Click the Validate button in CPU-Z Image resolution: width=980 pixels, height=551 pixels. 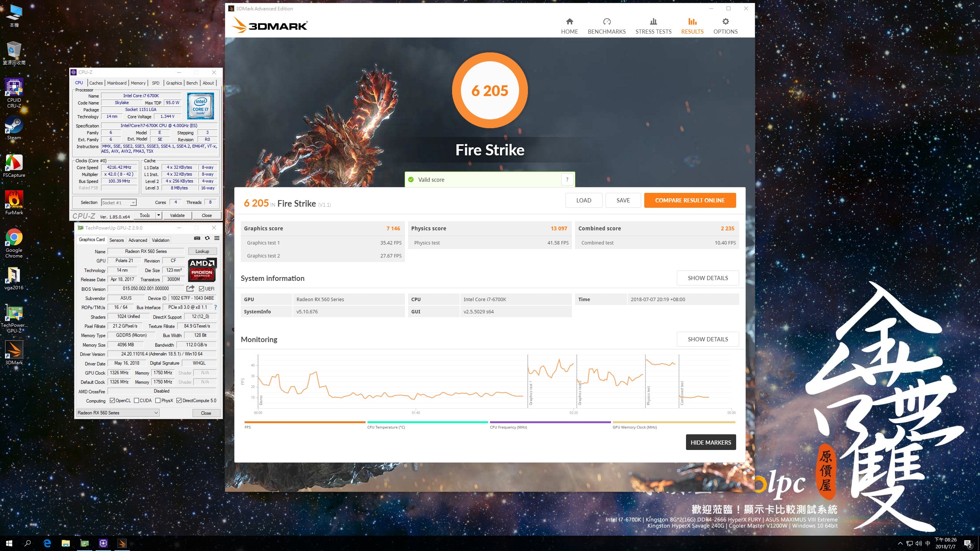point(177,215)
